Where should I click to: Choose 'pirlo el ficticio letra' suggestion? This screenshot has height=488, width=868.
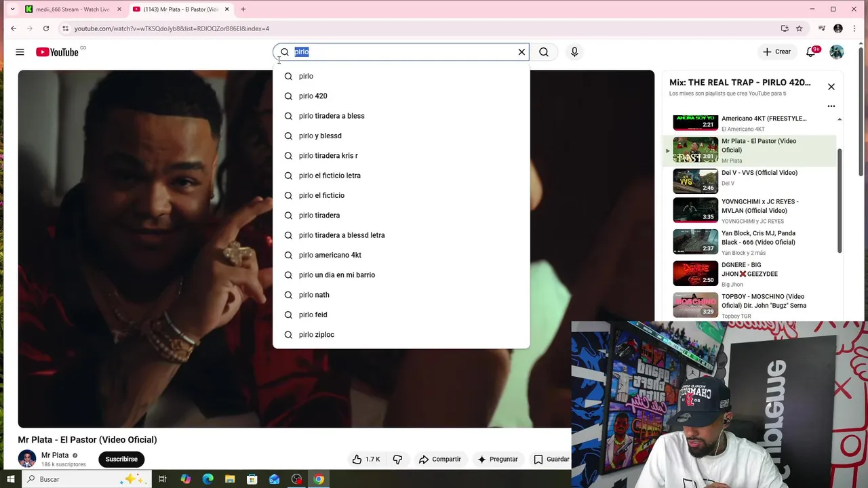tap(401, 176)
